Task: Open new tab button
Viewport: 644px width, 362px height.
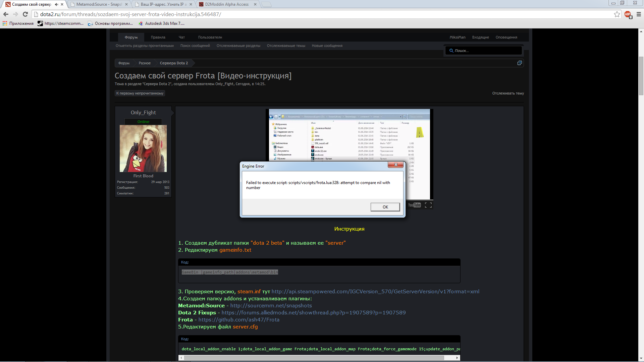Action: pyautogui.click(x=266, y=4)
